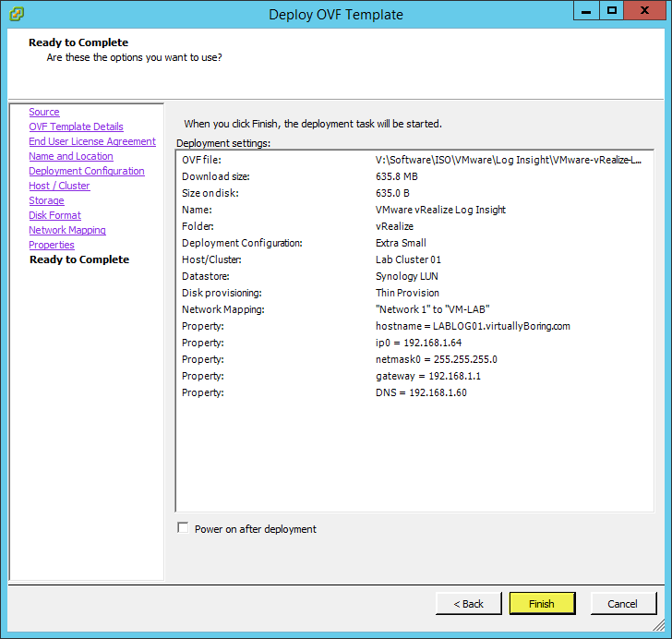Select the netmask0 = 255.255.255.0 property
672x639 pixels.
click(x=437, y=359)
